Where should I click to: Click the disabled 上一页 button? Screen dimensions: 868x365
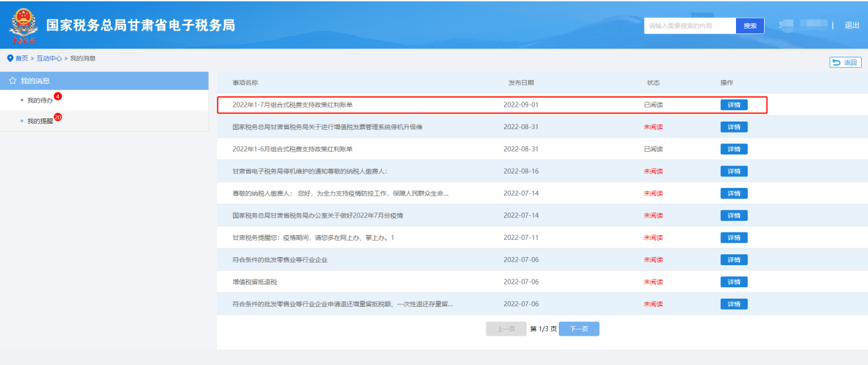tap(506, 329)
